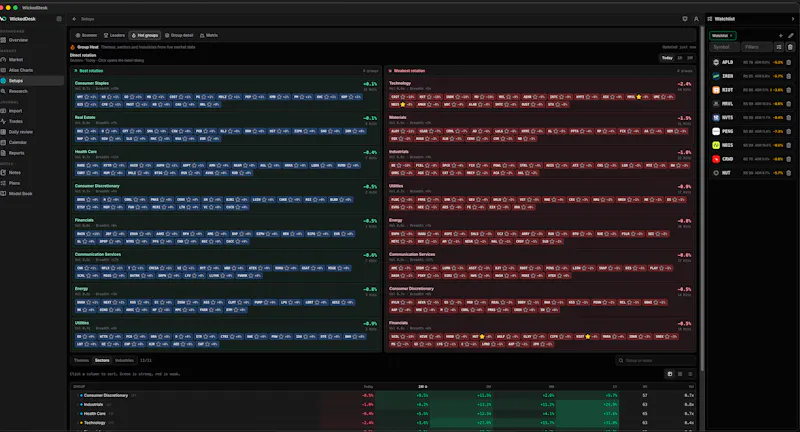Select the first table view mode icon
The width and height of the screenshot is (800, 432).
pyautogui.click(x=670, y=374)
